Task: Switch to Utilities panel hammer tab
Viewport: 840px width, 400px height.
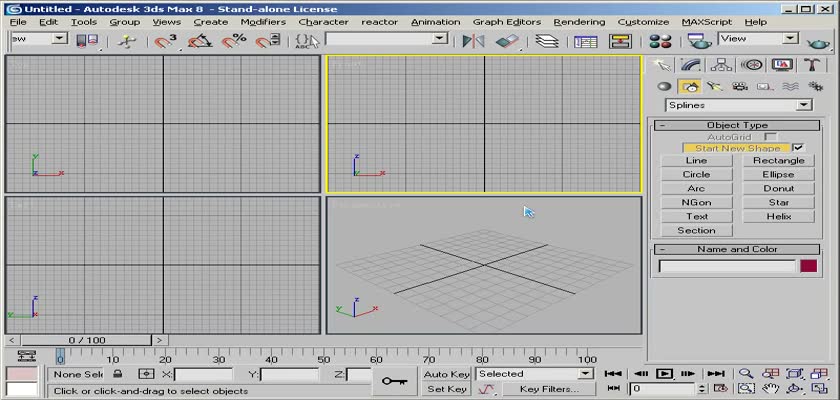Action: [x=812, y=65]
